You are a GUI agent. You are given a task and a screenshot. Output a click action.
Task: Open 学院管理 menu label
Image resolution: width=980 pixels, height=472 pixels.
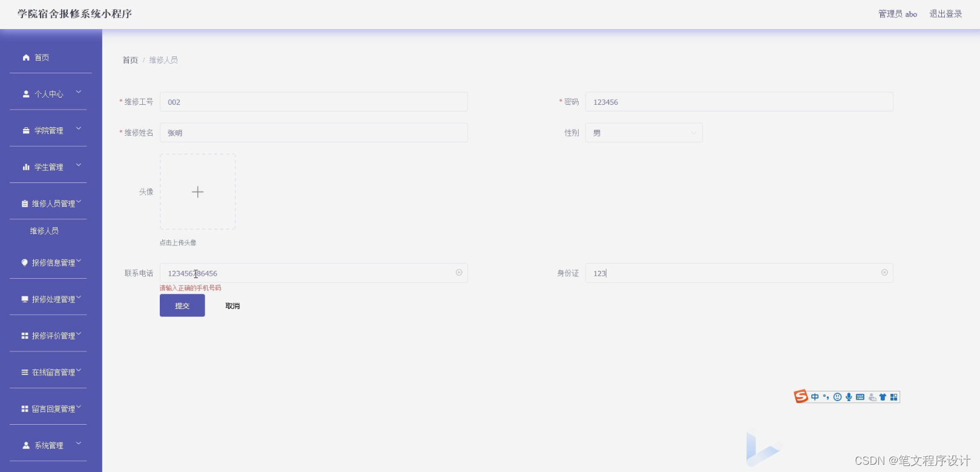tap(48, 130)
